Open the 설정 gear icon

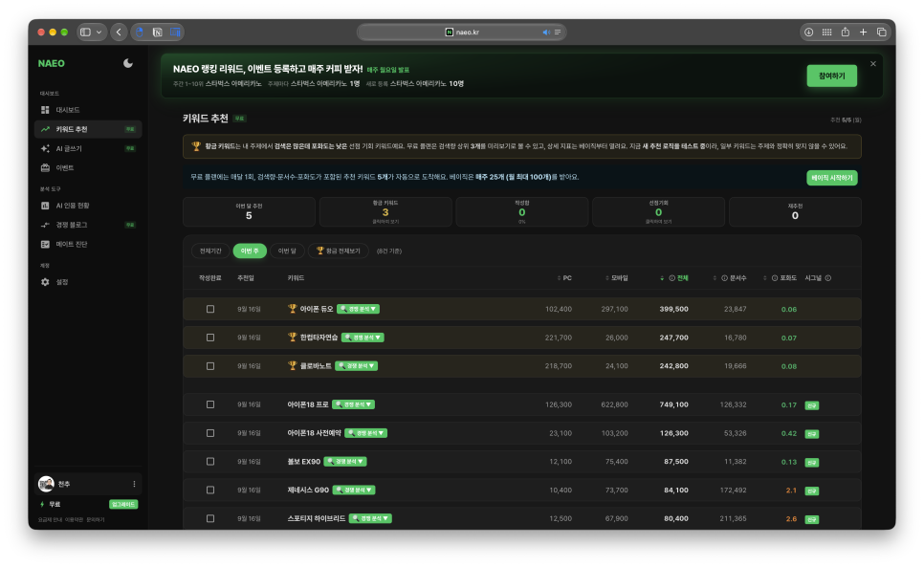tap(45, 282)
